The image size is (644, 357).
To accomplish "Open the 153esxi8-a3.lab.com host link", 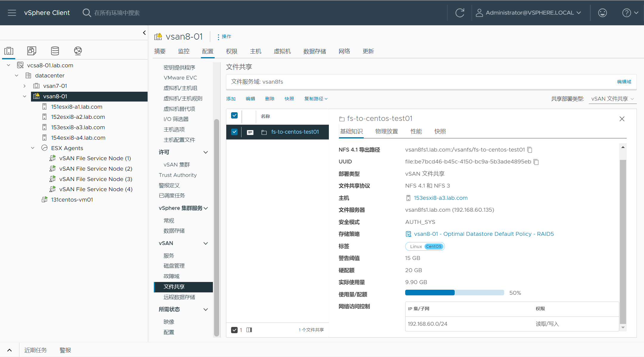I will click(441, 198).
